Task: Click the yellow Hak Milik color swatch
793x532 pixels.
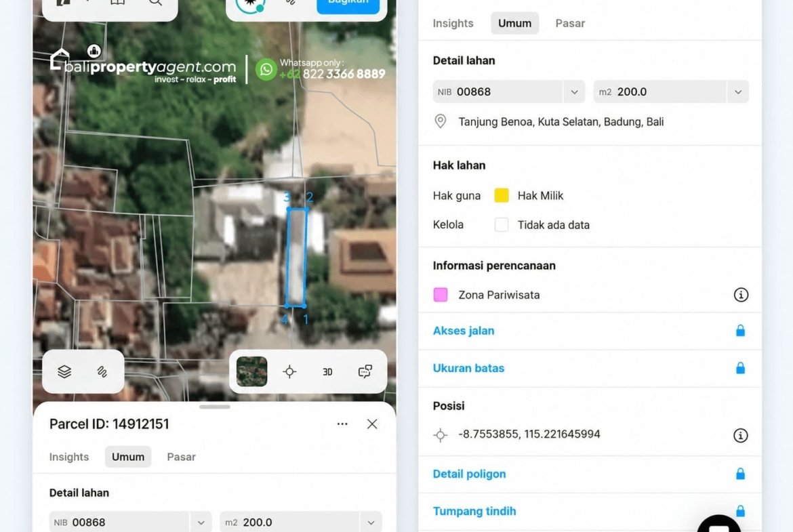Action: click(x=501, y=195)
